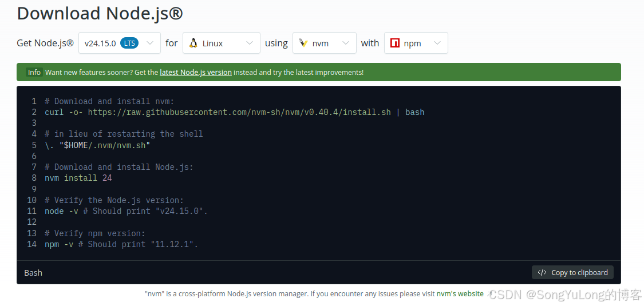Click Copy to clipboard button
The height and width of the screenshot is (306, 644).
[x=572, y=272]
